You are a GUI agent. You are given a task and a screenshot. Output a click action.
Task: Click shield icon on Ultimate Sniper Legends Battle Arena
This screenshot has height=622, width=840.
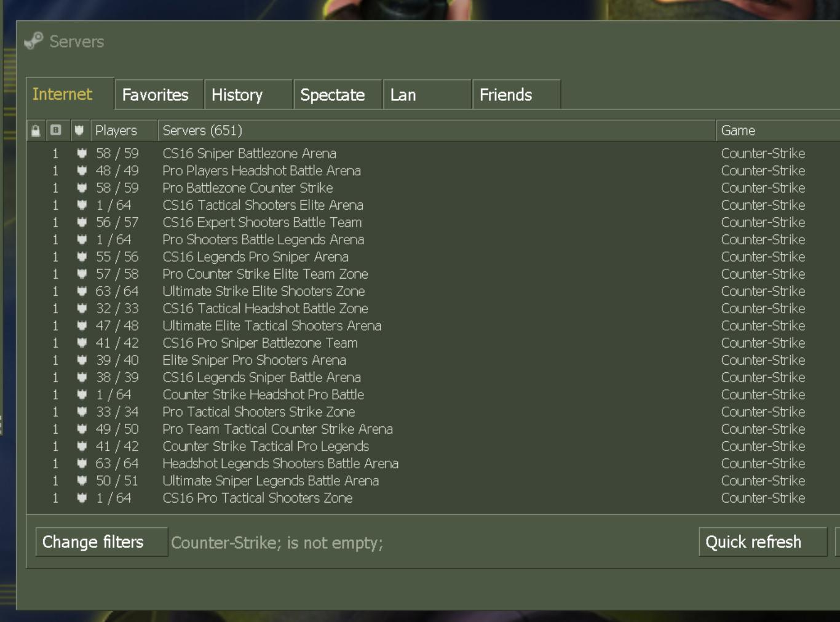click(x=81, y=480)
